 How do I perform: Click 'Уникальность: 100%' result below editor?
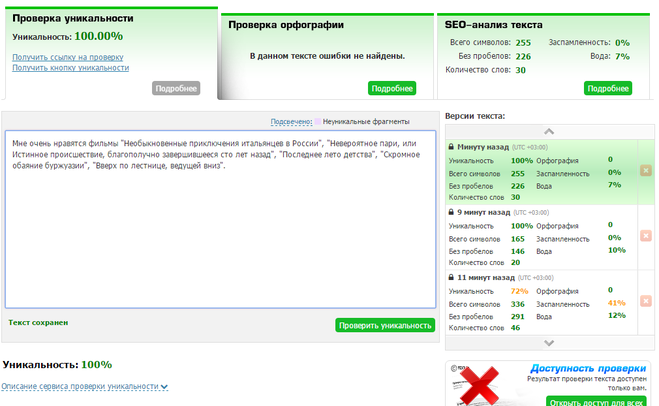[57, 364]
